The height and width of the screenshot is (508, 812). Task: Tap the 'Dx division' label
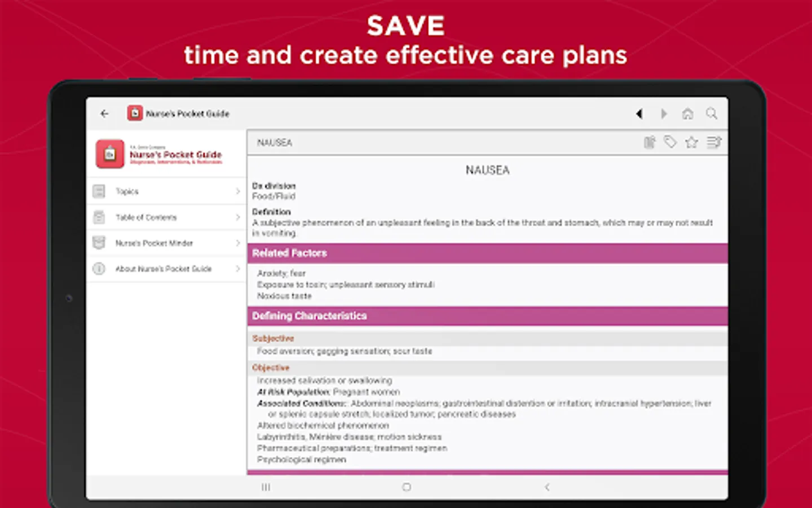click(274, 186)
